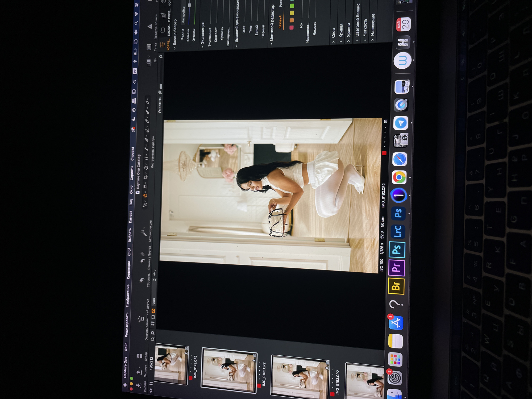Open the Изображение menu
This screenshot has width=532, height=399.
pyautogui.click(x=127, y=295)
